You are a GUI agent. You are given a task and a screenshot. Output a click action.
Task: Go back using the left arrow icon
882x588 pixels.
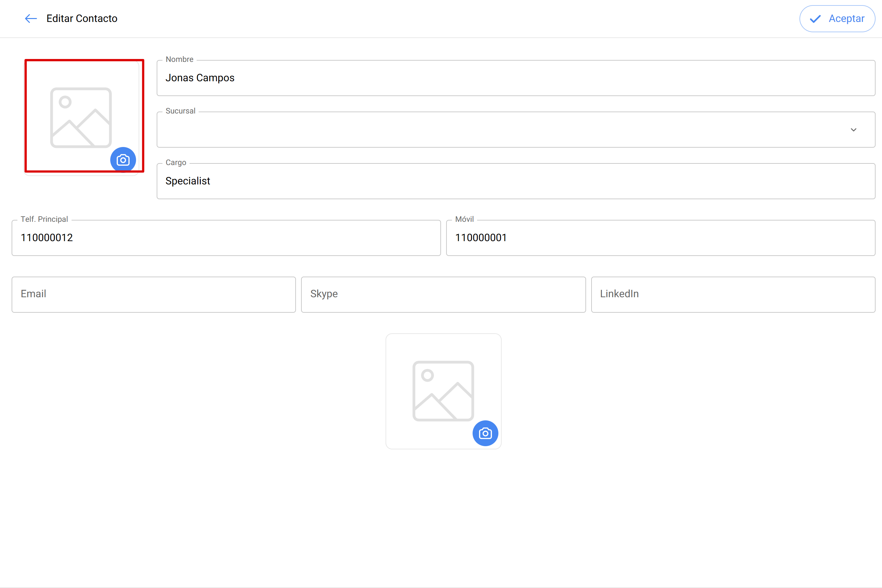tap(31, 18)
